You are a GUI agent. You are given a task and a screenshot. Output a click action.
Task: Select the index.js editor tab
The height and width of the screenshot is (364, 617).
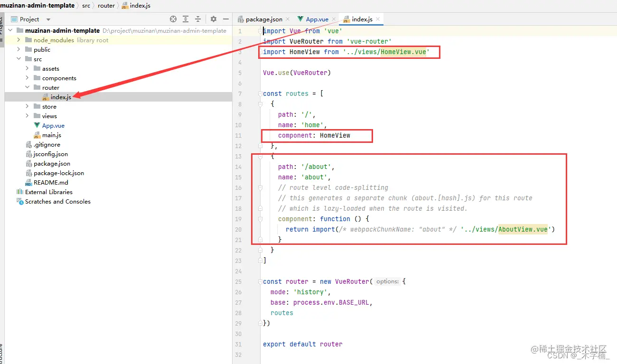pyautogui.click(x=362, y=19)
